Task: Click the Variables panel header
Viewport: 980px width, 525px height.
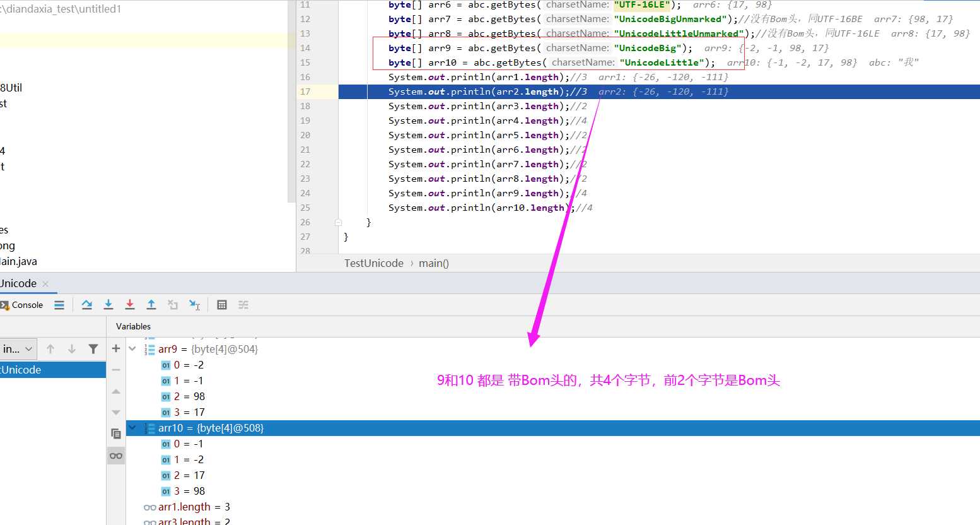Action: coord(134,326)
